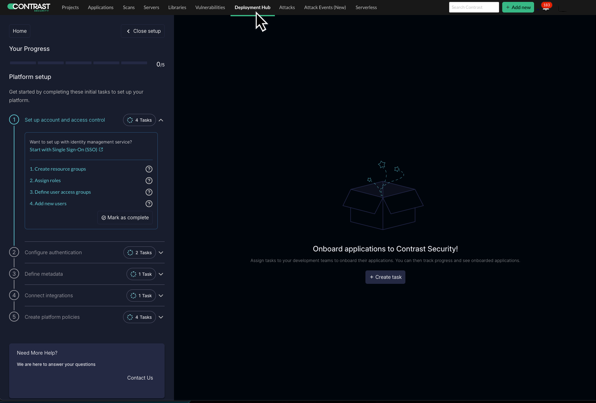Click 1 Task badge for Connect integrations

(x=141, y=295)
